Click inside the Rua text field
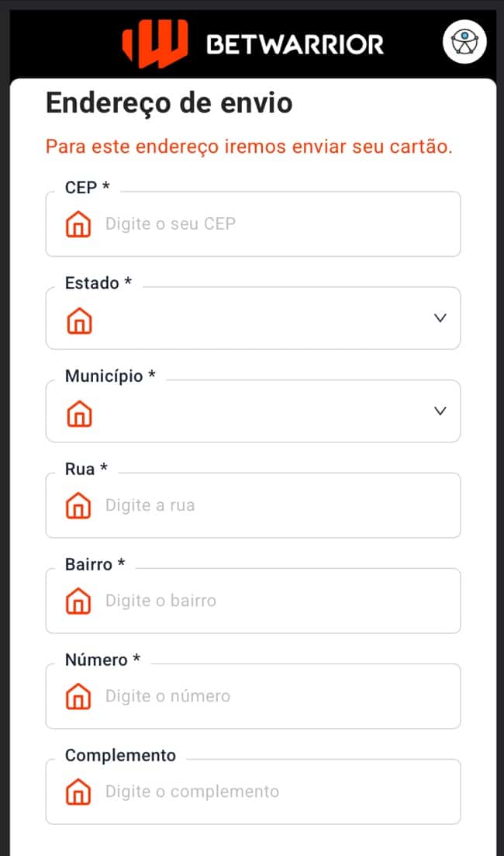The image size is (504, 856). (233, 505)
